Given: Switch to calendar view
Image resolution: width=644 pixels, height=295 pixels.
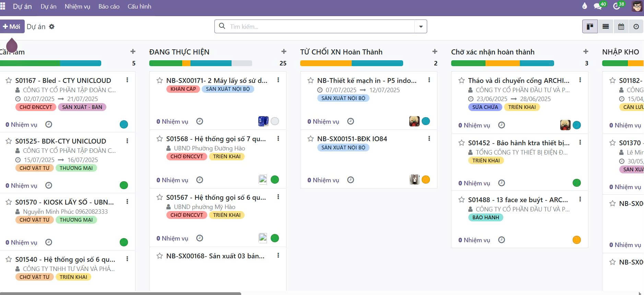Looking at the screenshot, I should 621,26.
